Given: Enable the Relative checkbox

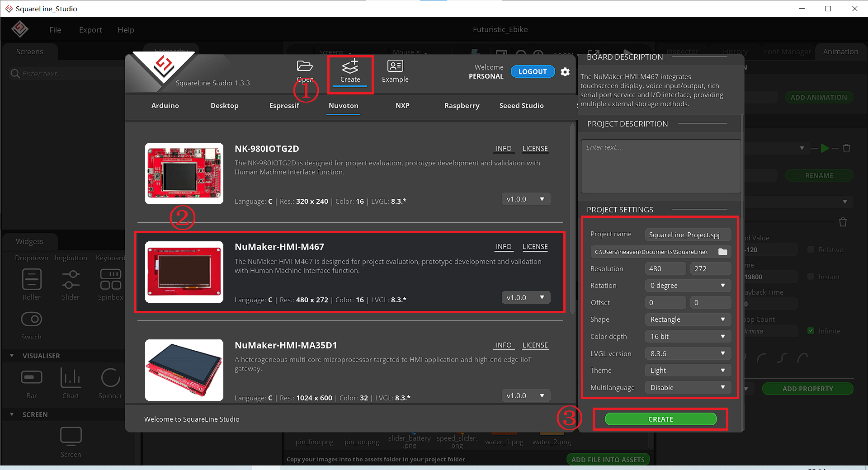Looking at the screenshot, I should (x=811, y=249).
